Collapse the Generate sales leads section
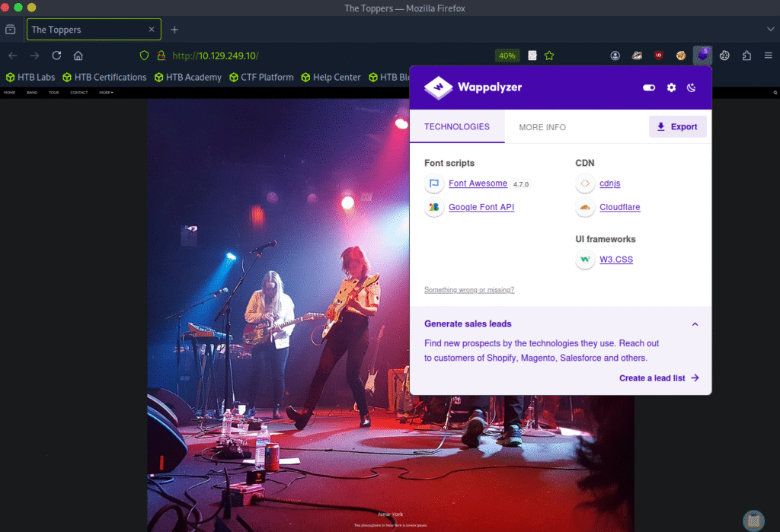Viewport: 780px width, 532px height. pos(695,324)
